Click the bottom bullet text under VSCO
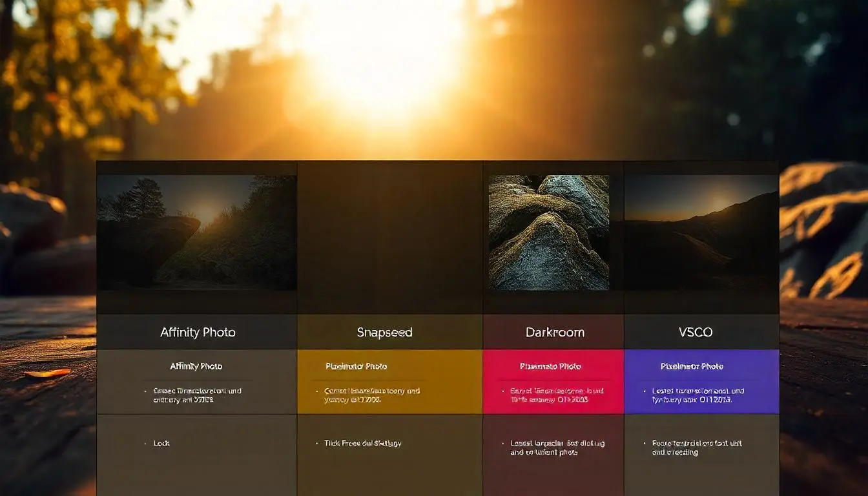The image size is (868, 496). 697,448
